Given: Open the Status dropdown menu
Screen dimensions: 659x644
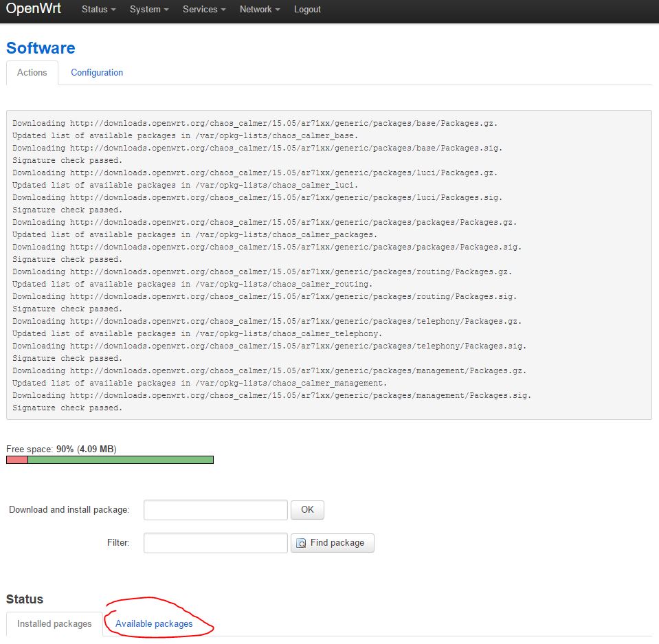Looking at the screenshot, I should point(98,9).
